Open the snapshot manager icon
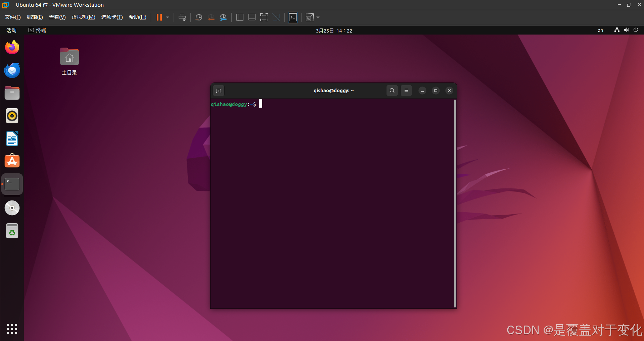The image size is (644, 341). point(223,17)
